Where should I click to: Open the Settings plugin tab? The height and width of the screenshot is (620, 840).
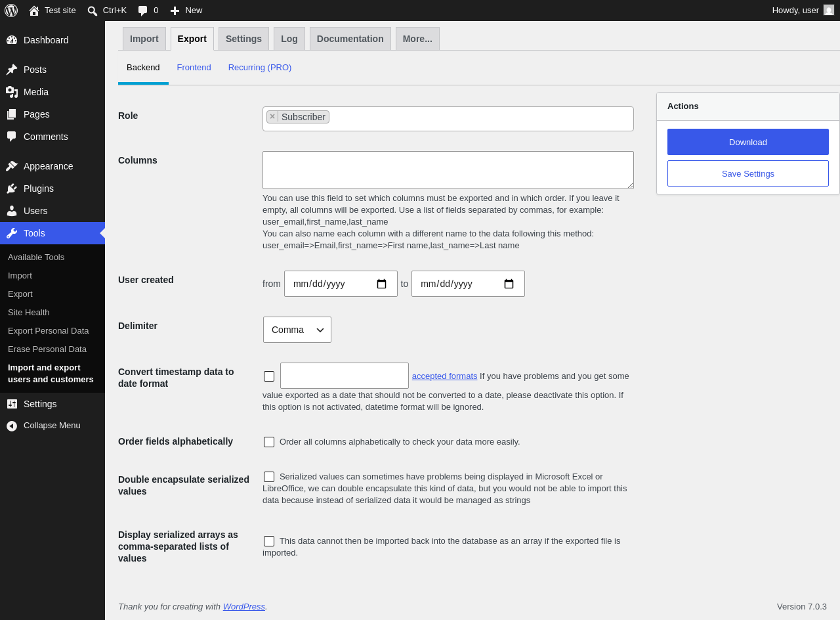click(243, 39)
